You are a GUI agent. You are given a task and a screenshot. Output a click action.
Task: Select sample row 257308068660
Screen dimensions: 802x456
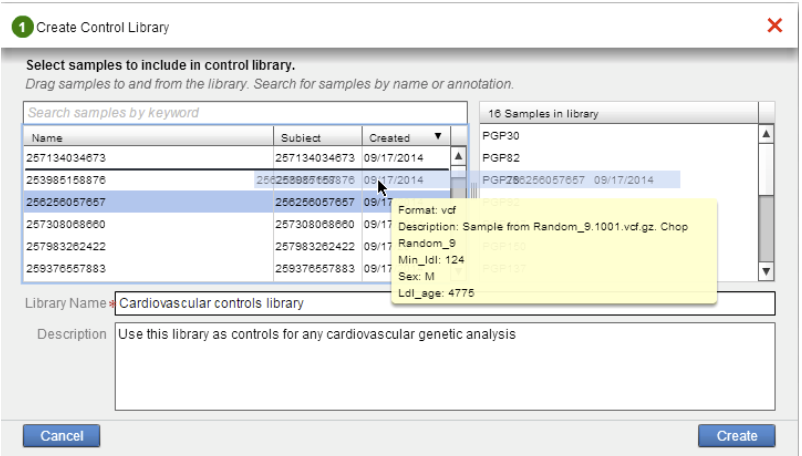point(236,224)
